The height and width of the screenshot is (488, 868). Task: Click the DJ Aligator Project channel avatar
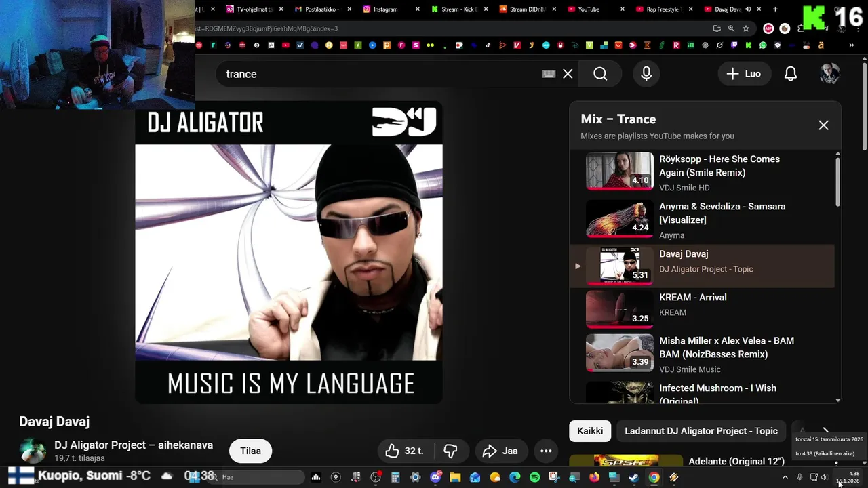(33, 451)
